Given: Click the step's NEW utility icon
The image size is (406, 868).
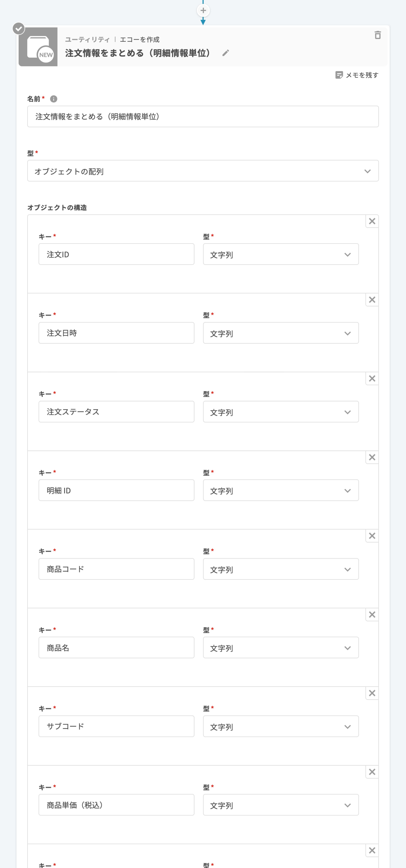Looking at the screenshot, I should (x=38, y=47).
